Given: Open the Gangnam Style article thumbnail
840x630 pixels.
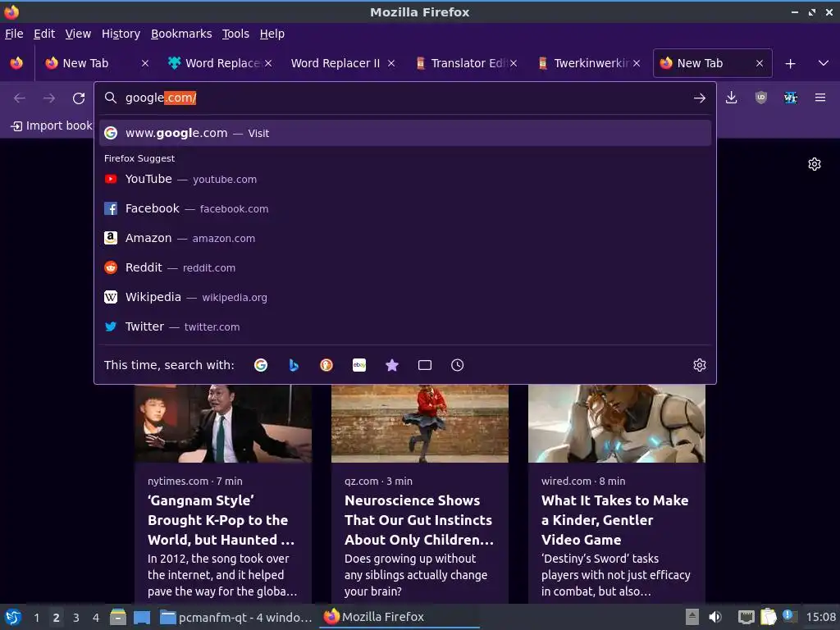Looking at the screenshot, I should [x=223, y=423].
